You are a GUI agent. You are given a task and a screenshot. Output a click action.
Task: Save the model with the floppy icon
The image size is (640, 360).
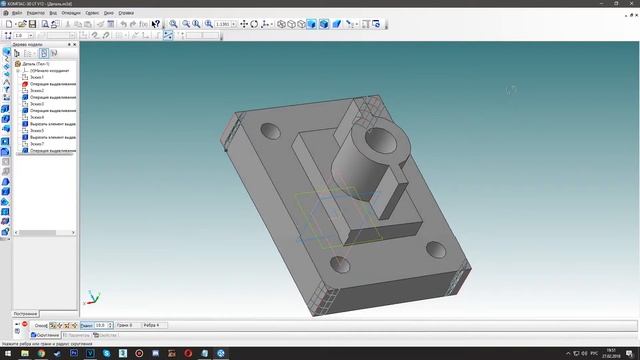coord(33,24)
